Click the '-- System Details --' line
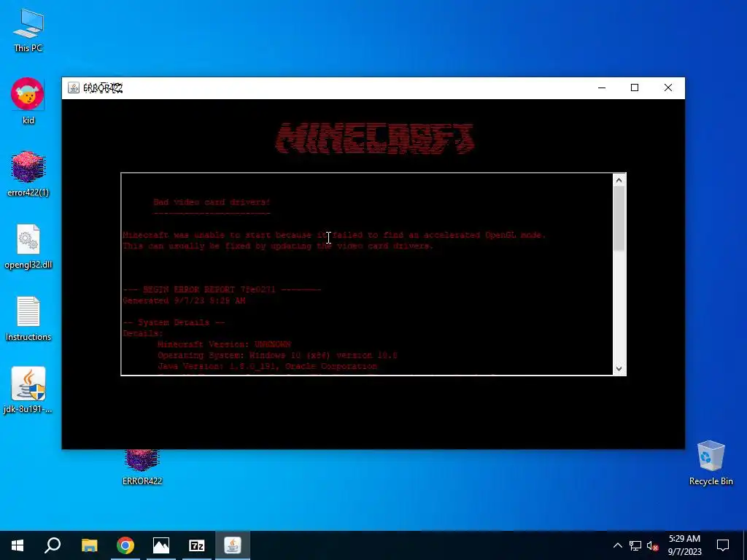 pos(174,322)
